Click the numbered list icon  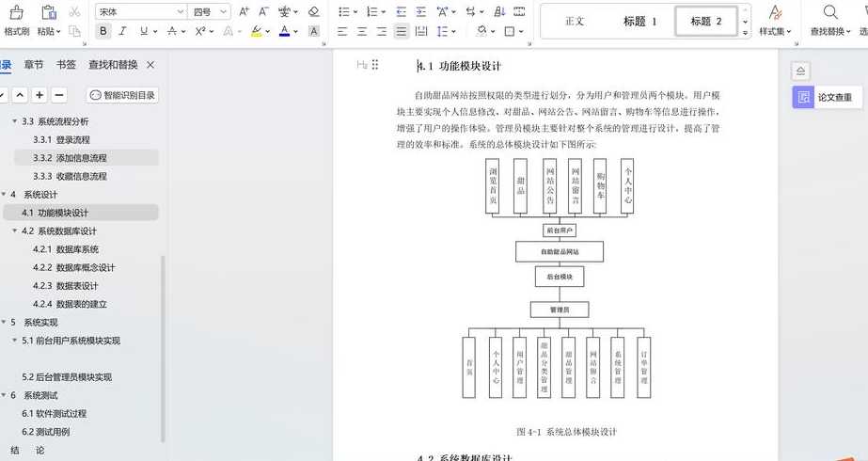[x=372, y=11]
